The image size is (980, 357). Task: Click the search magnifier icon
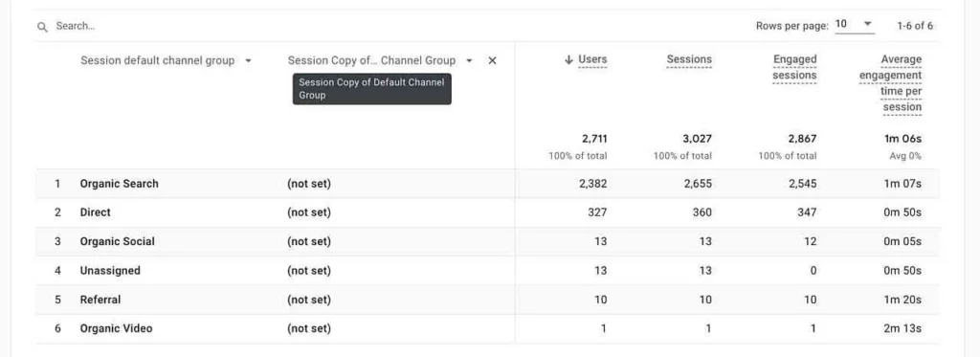[42, 27]
